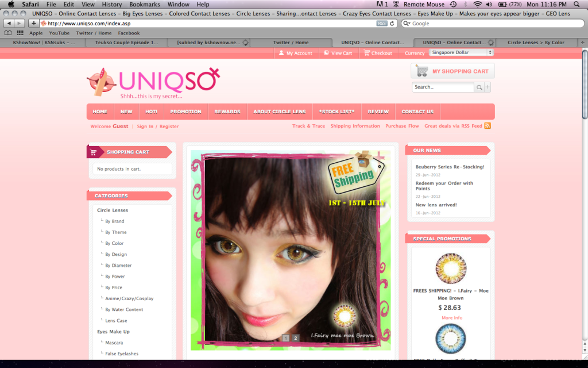This screenshot has height=368, width=588.
Task: Open the Anime/Crazy/Cosplay category
Action: [129, 298]
